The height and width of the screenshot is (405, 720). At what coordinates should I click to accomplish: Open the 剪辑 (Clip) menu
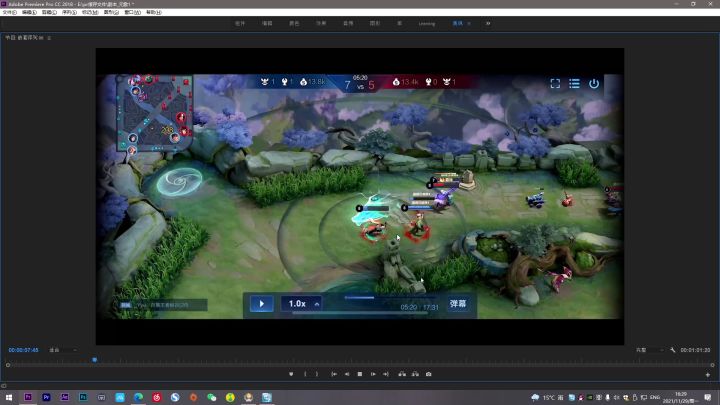tap(49, 12)
